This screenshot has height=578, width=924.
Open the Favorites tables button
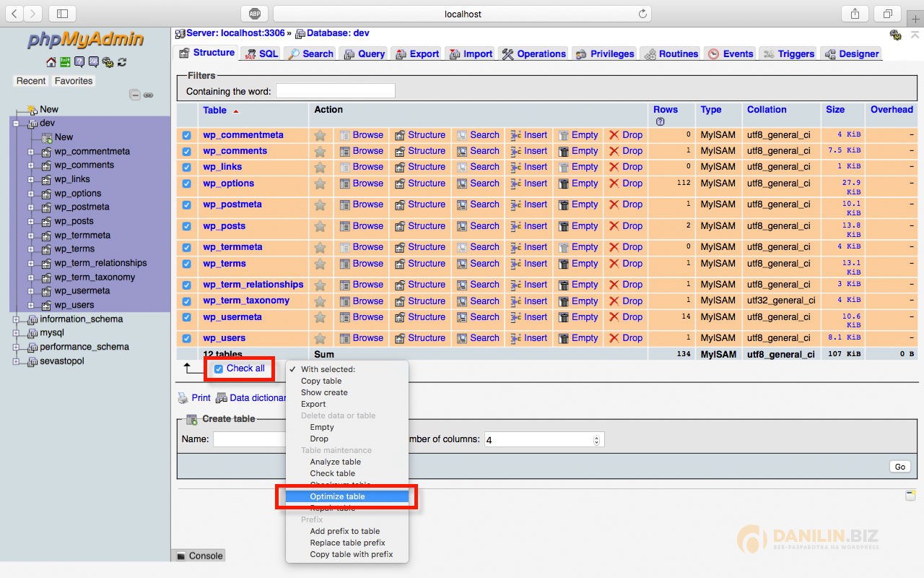pyautogui.click(x=74, y=81)
